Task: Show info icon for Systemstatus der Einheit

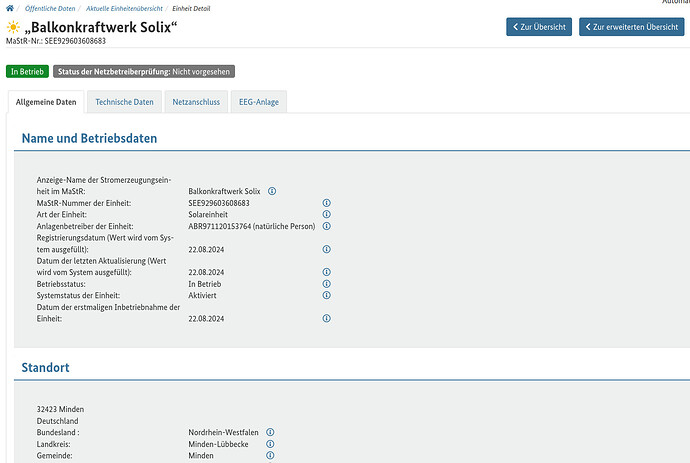Action: click(327, 295)
